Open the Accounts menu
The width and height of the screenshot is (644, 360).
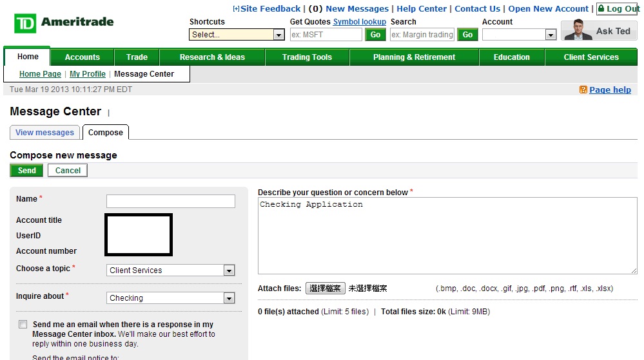[82, 57]
